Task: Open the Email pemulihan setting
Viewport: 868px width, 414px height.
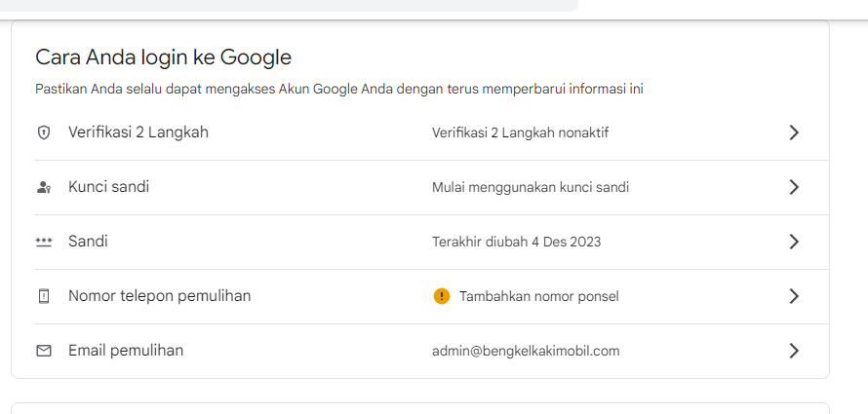Action: coord(126,351)
